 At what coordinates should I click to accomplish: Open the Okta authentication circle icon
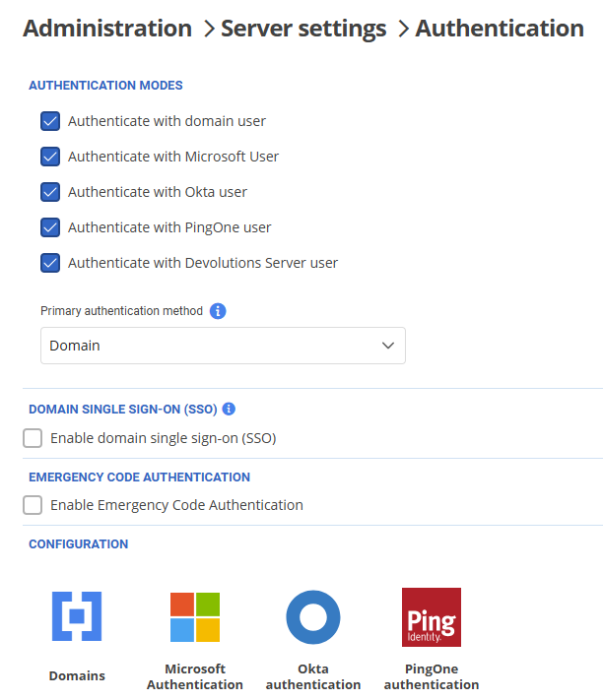pos(312,617)
